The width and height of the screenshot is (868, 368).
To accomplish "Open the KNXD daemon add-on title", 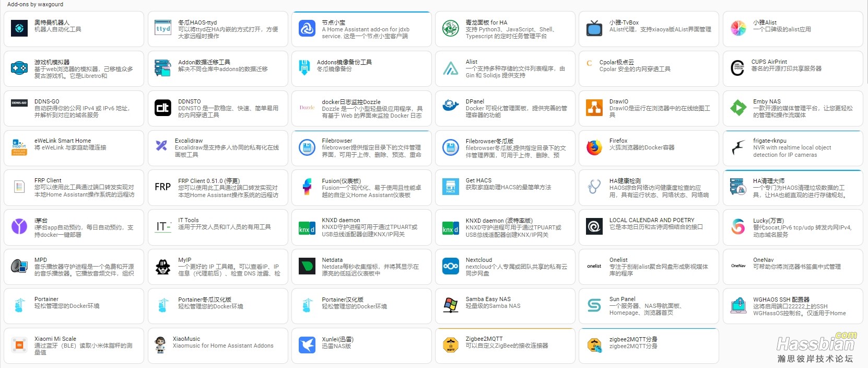I will (x=341, y=220).
